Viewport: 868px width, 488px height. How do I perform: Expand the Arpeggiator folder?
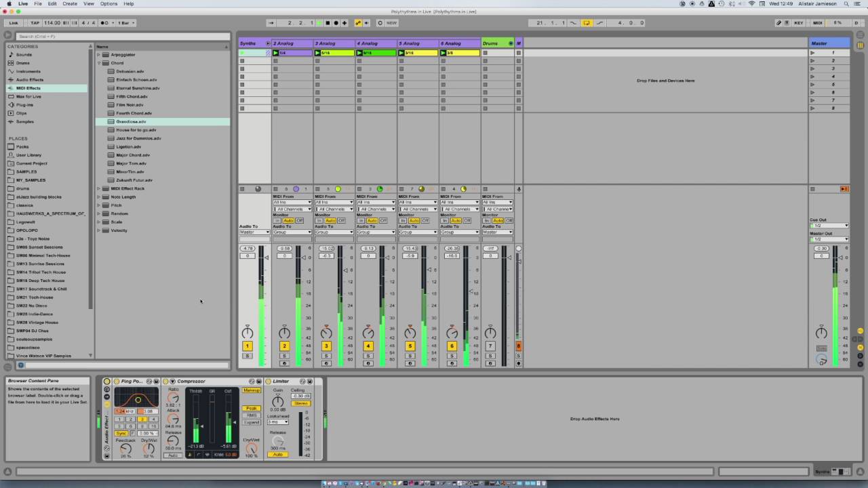99,55
